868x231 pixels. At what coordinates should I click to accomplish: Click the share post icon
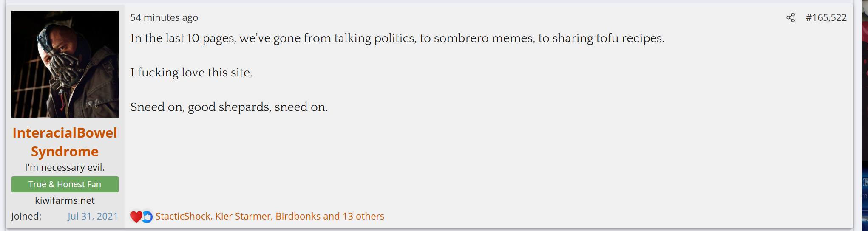tap(790, 17)
